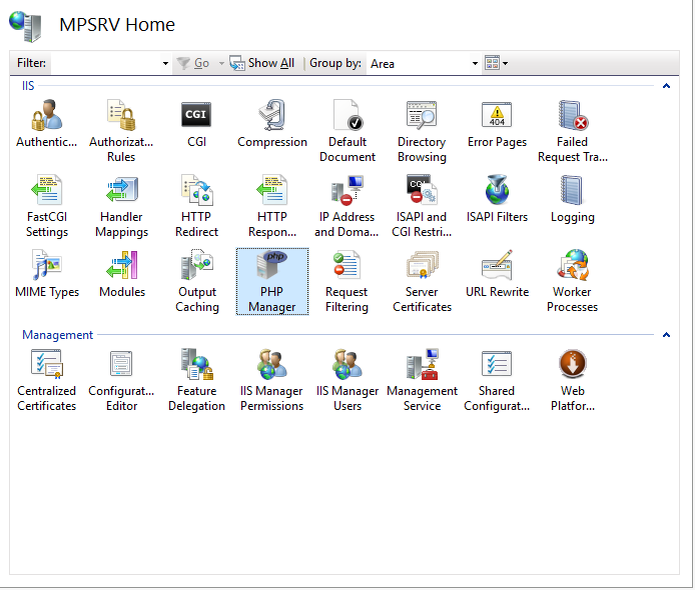Open Handler Mappings
Image resolution: width=695 pixels, height=590 pixels.
[121, 206]
